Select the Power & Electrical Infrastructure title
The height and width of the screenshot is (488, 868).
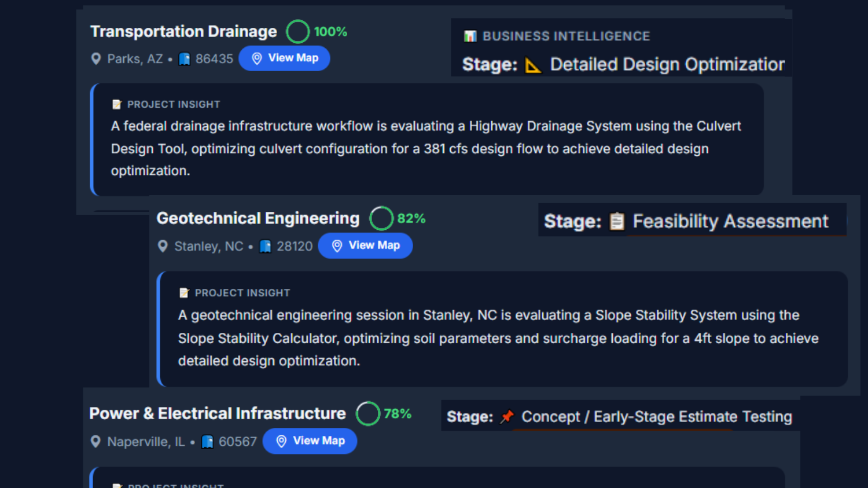(218, 413)
